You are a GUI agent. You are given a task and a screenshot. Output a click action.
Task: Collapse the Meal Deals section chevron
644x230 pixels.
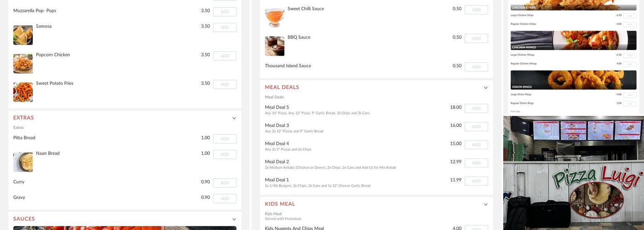point(485,88)
